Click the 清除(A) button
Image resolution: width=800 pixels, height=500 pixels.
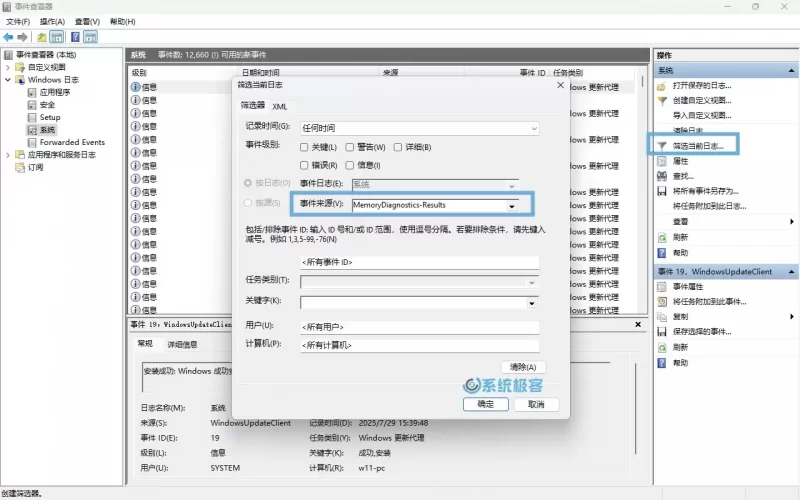523,367
